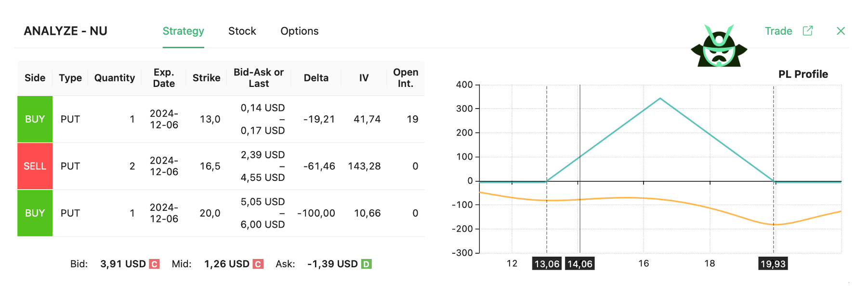The height and width of the screenshot is (302, 868).
Task: Toggle the BUY side of 13,0 put
Action: [35, 119]
